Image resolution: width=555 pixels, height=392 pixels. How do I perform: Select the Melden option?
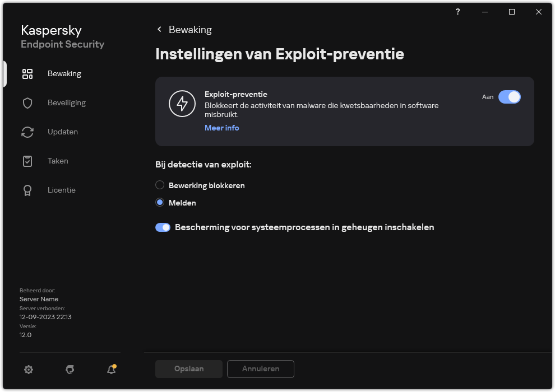[160, 202]
